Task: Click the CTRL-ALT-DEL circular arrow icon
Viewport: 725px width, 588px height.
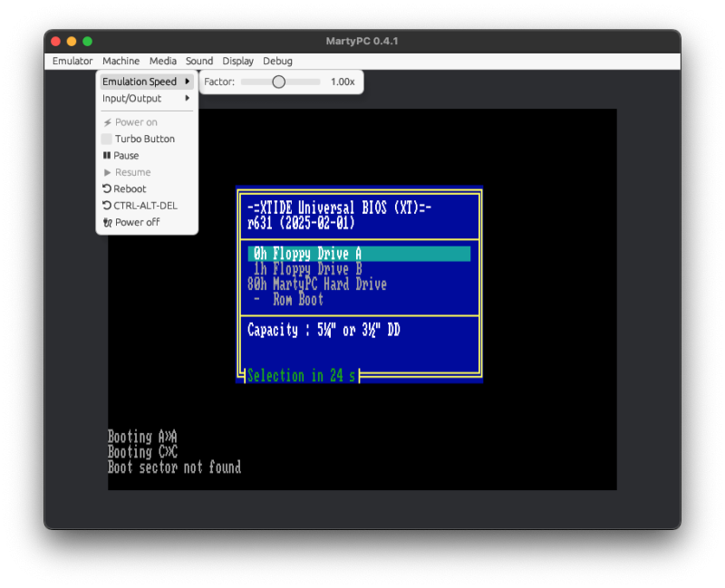Action: coord(107,206)
